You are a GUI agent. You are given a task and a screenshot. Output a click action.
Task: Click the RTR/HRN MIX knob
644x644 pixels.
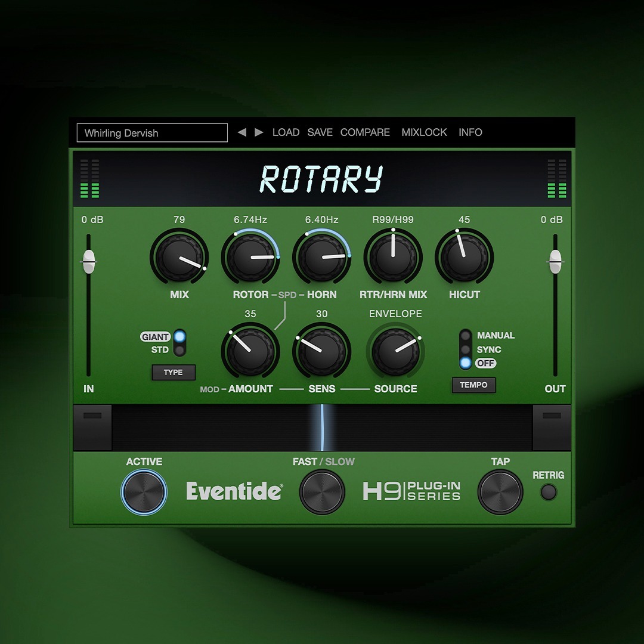point(394,256)
